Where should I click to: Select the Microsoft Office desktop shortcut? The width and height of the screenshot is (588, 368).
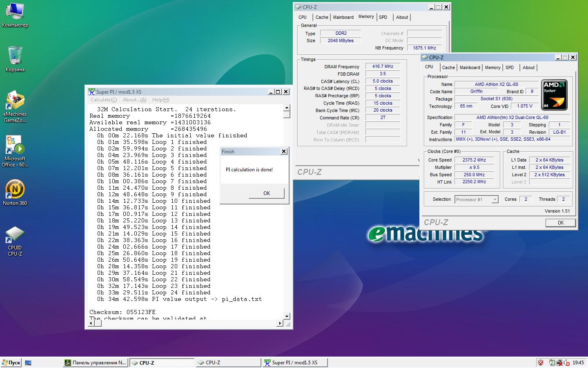[15, 151]
